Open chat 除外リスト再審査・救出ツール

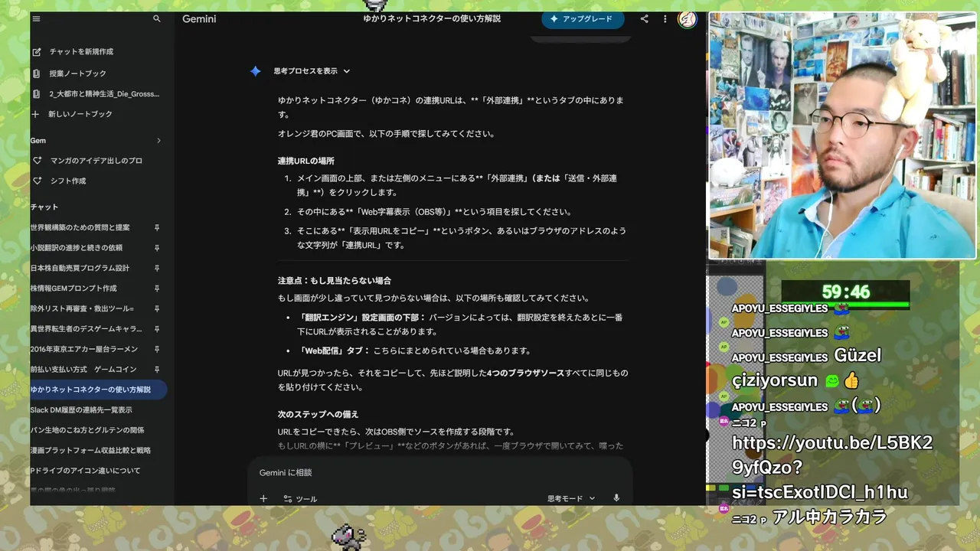[82, 308]
